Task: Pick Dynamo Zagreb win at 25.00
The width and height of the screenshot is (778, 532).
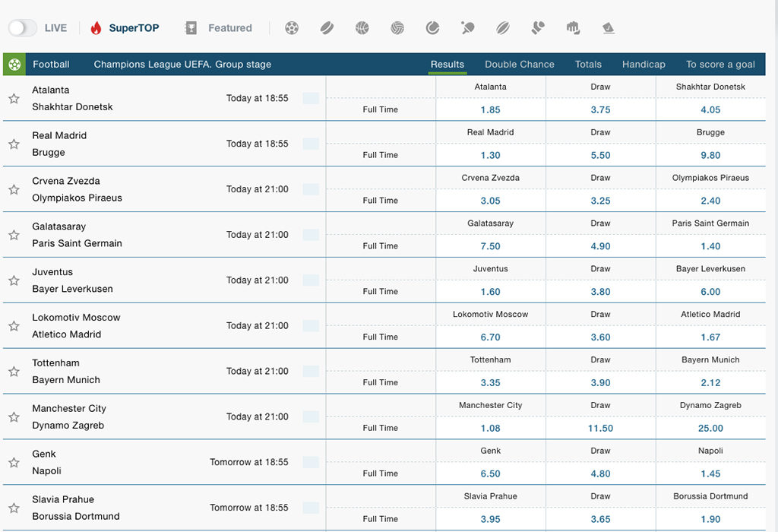Action: (x=710, y=429)
